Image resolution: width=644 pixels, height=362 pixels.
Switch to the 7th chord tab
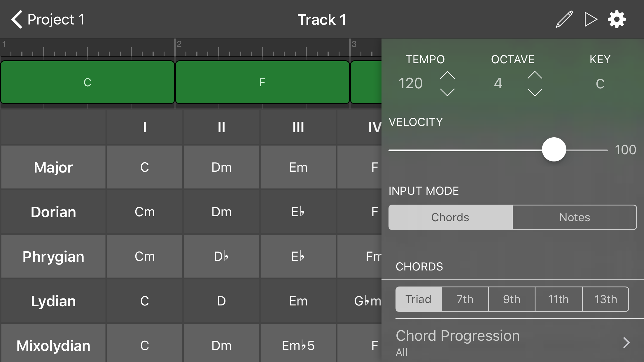(x=465, y=299)
